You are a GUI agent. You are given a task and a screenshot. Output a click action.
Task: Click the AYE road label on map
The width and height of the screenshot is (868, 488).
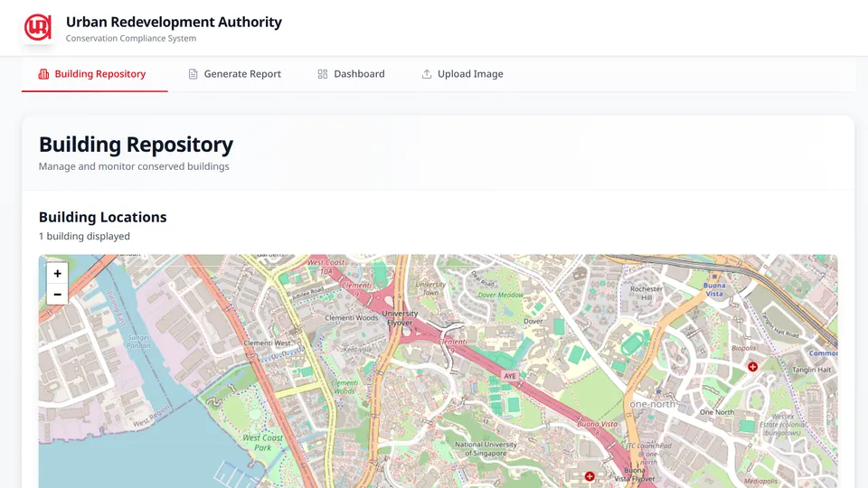coord(510,376)
